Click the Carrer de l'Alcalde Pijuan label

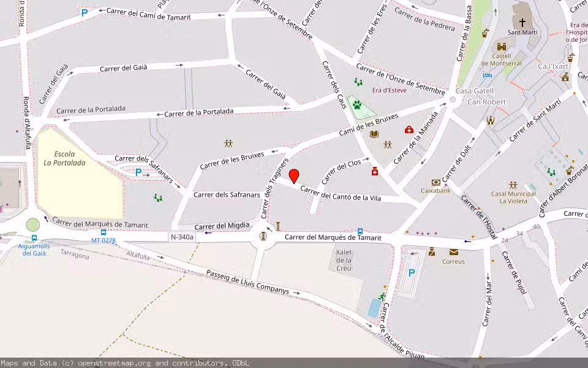click(402, 331)
